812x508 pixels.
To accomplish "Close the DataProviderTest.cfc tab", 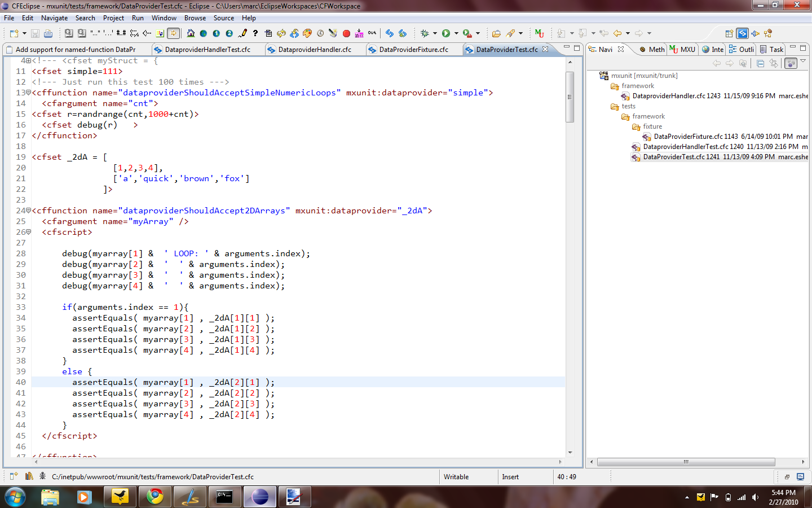I will click(x=545, y=49).
